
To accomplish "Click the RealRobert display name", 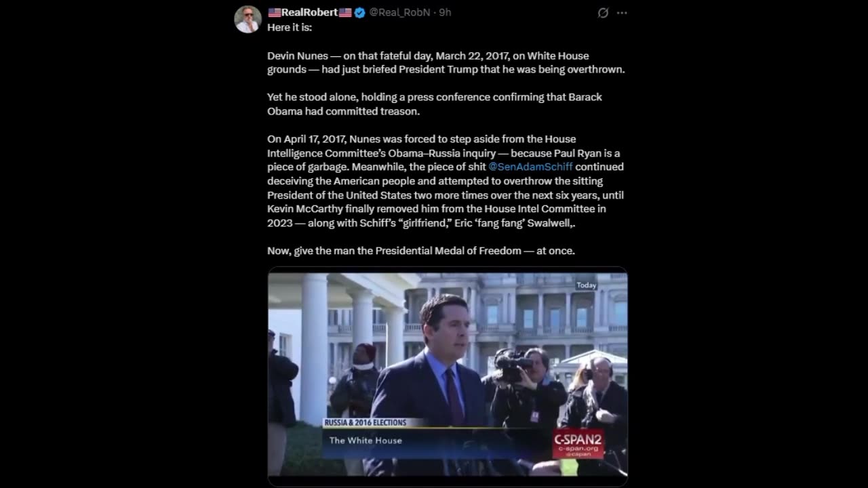I will pos(310,13).
